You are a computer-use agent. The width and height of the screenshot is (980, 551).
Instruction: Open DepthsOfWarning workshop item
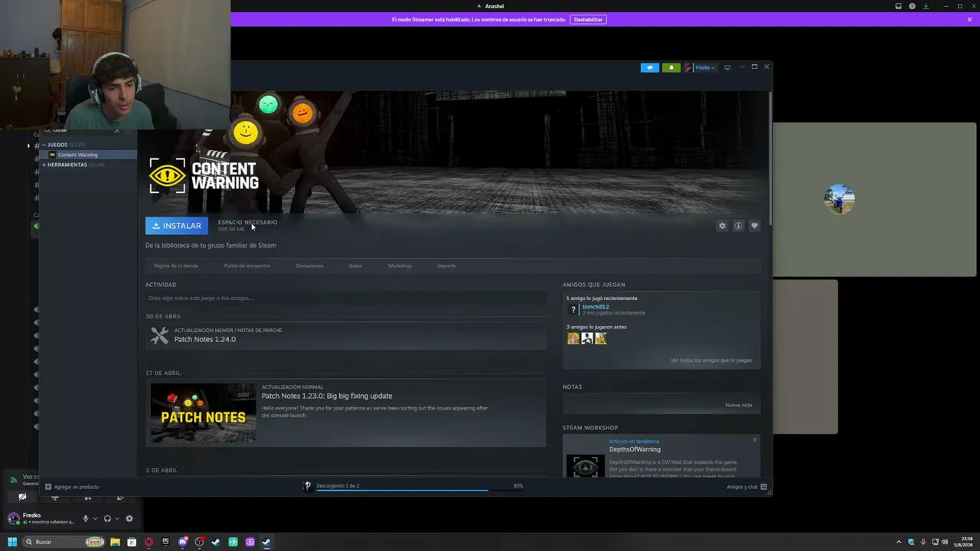click(635, 449)
